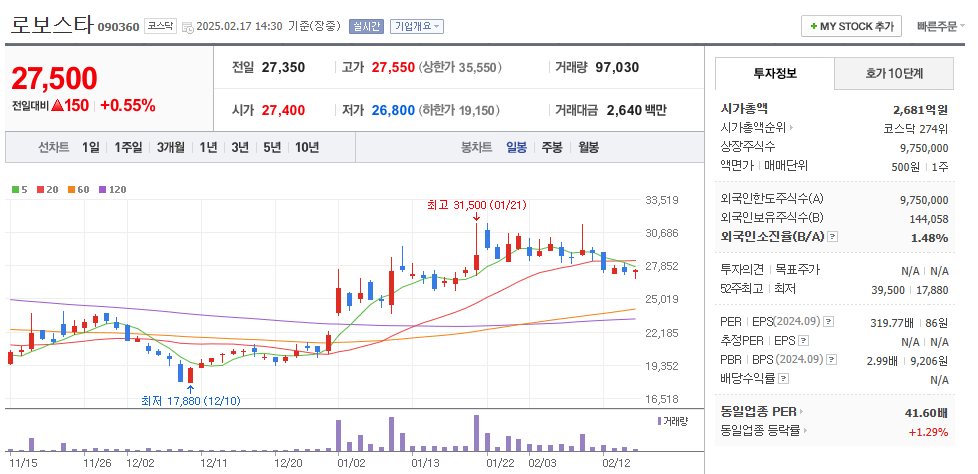Click the 33,519 price axis label
The height and width of the screenshot is (474, 978).
661,200
